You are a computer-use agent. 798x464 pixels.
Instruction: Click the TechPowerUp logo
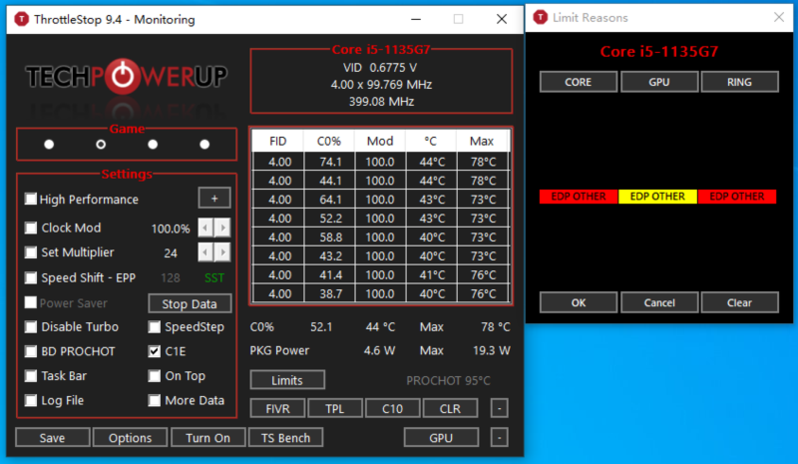(x=126, y=76)
